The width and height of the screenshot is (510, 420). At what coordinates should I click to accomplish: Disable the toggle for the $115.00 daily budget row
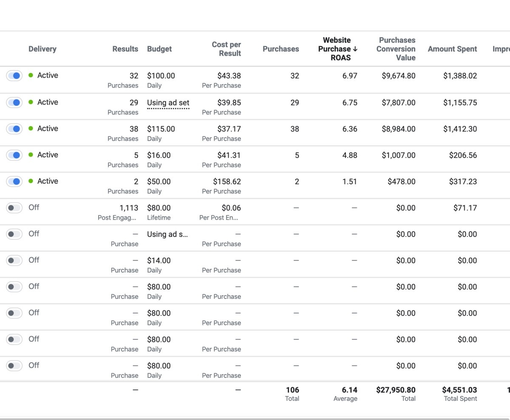[x=14, y=129]
